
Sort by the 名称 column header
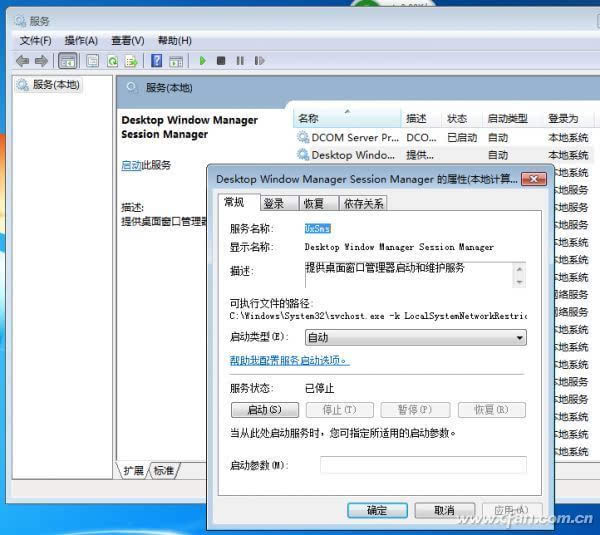347,118
